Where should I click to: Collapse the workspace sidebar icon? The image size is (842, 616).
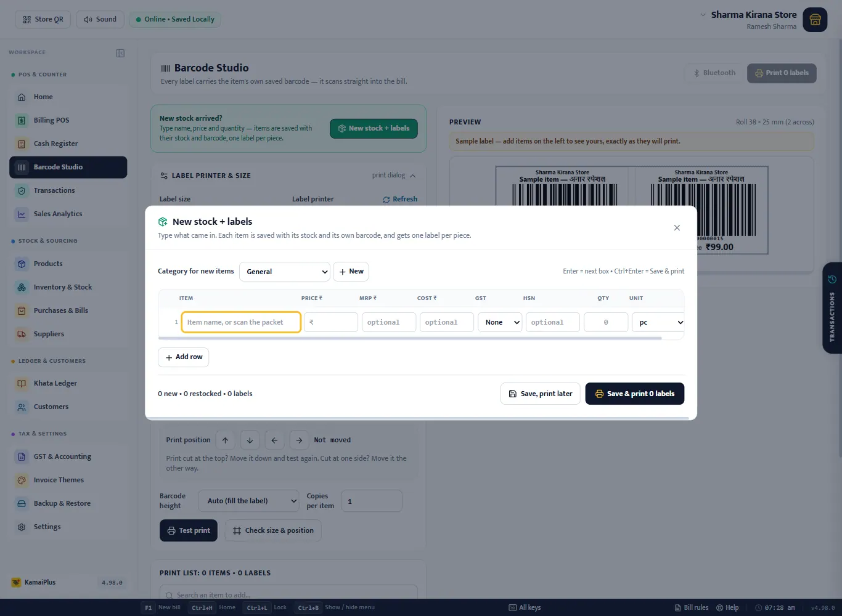[120, 53]
